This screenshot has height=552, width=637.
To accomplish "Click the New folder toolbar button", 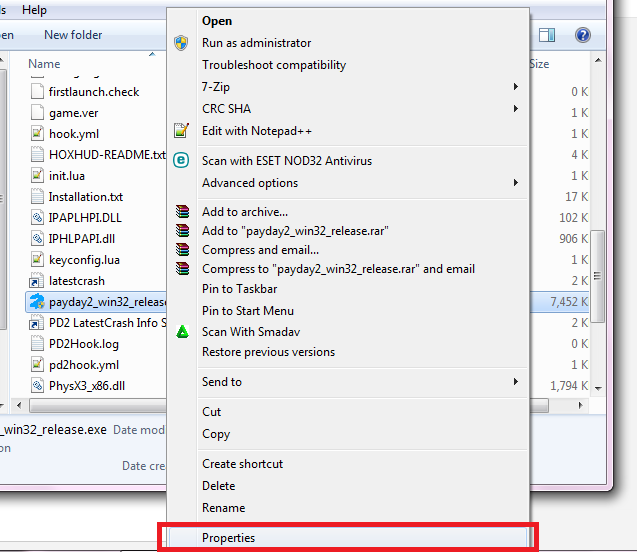I will pyautogui.click(x=73, y=35).
